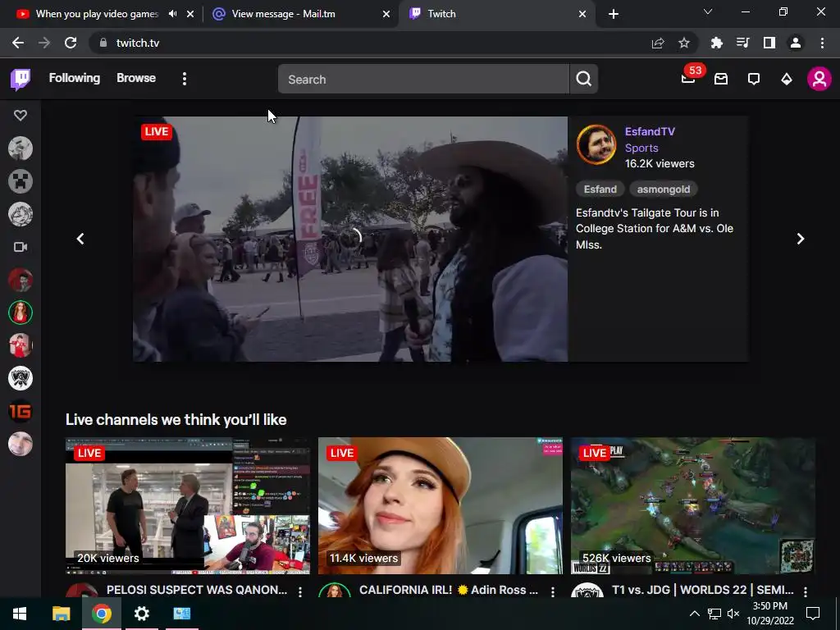Toggle the Chrome side panel
Screen dimensions: 840x630
[x=769, y=43]
